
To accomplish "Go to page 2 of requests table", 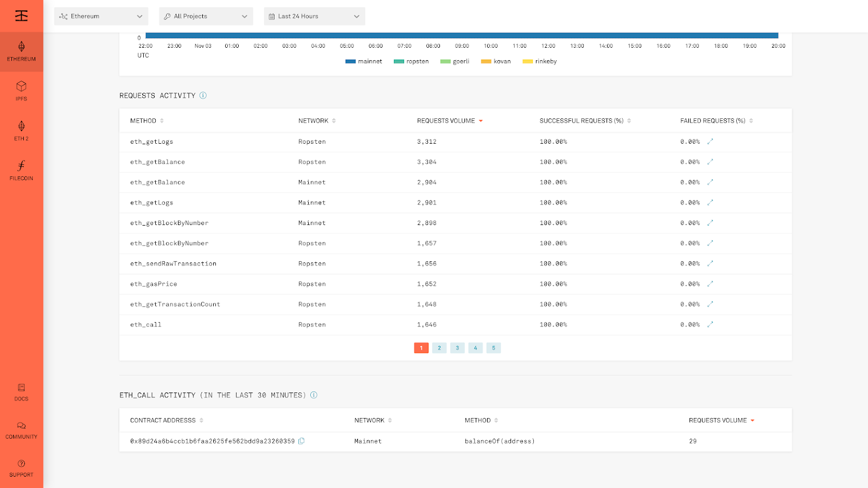I will 439,348.
